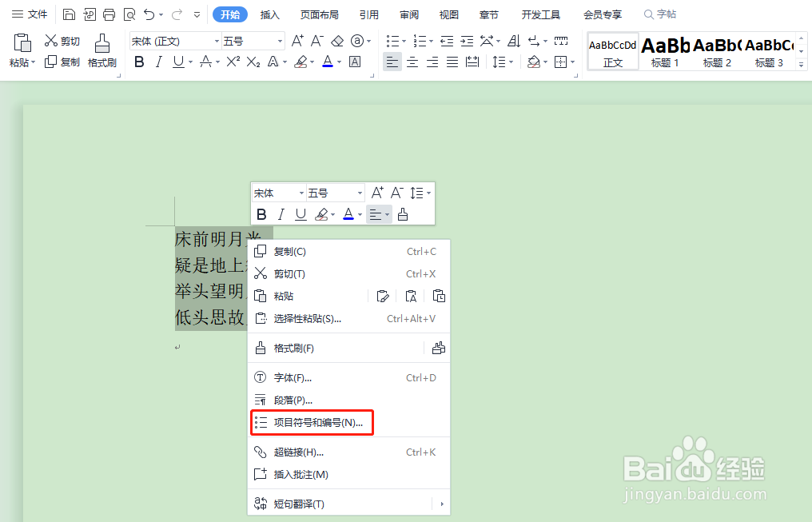Image resolution: width=812 pixels, height=522 pixels.
Task: Toggle bold in the floating mini toolbar
Action: coord(261,213)
